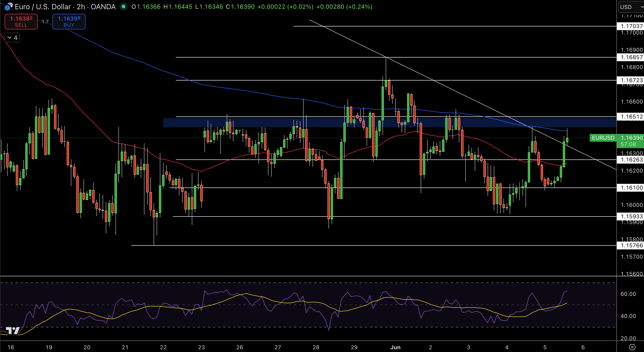The height and width of the screenshot is (352, 644).
Task: Select the 1.16857 horizontal line price label
Action: [630, 57]
